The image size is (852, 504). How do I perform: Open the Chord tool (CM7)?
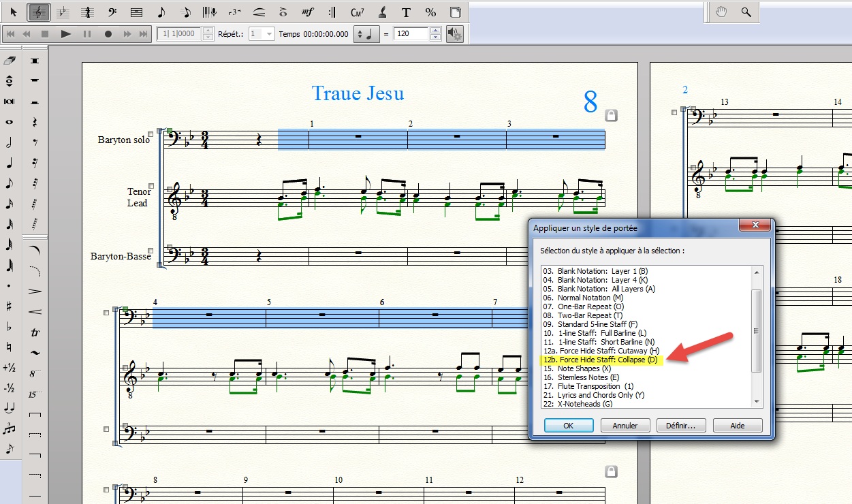click(x=357, y=12)
